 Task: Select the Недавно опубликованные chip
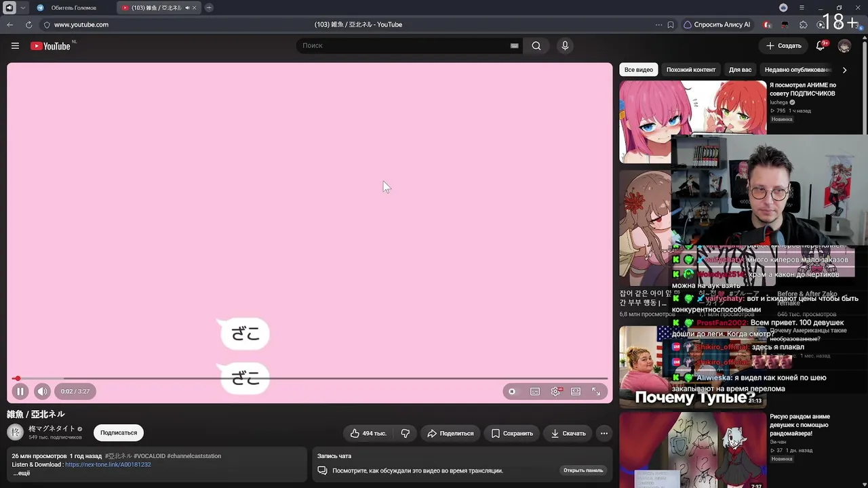tap(797, 70)
